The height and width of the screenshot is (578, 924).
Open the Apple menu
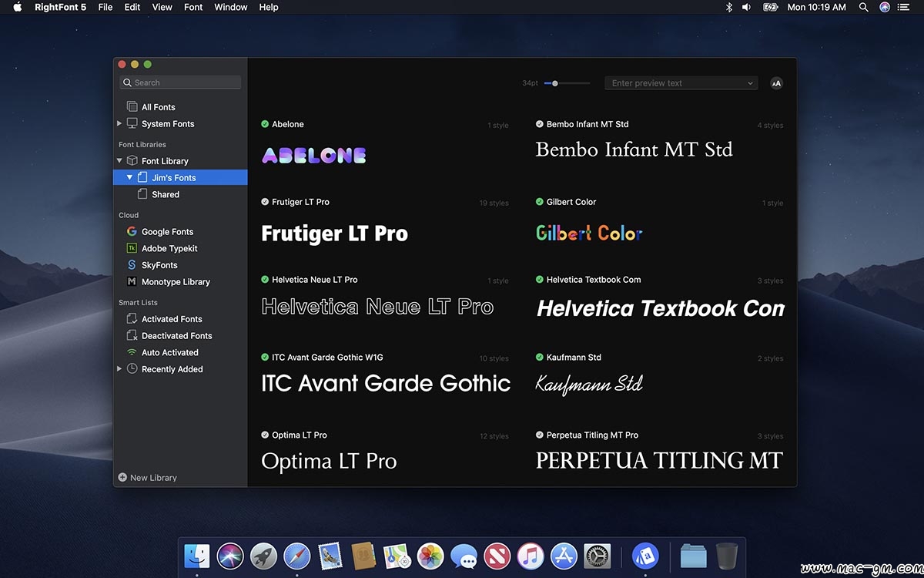coord(17,7)
